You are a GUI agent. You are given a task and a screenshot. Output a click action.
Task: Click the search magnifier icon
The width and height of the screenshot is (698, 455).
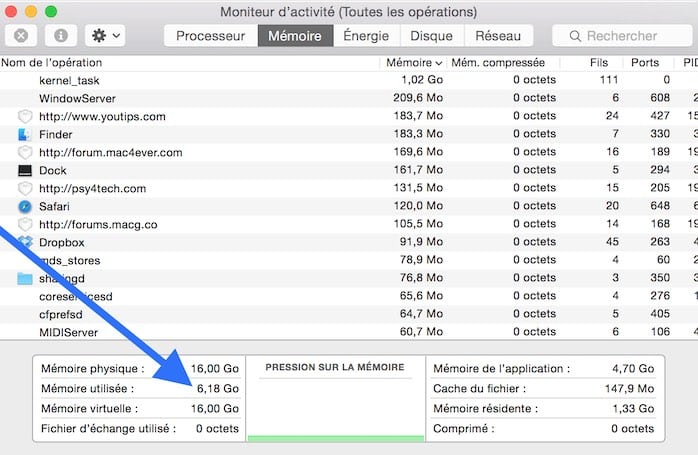575,36
